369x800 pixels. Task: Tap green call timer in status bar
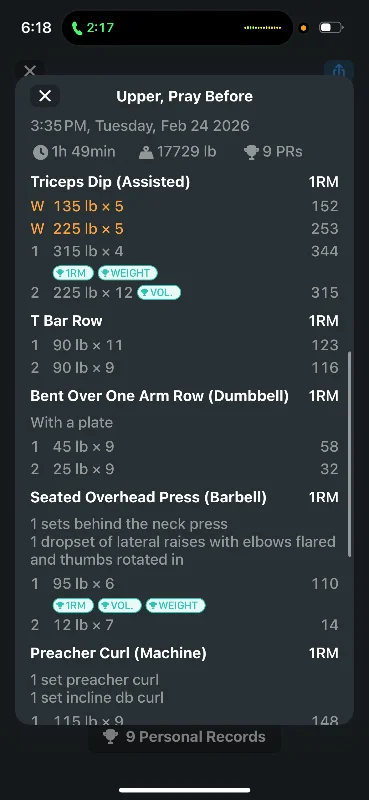[93, 28]
